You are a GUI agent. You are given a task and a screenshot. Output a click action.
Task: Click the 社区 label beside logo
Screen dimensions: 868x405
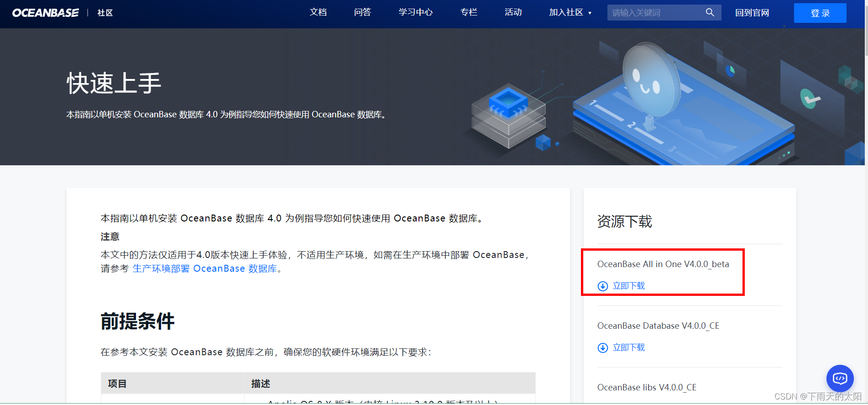coord(105,13)
